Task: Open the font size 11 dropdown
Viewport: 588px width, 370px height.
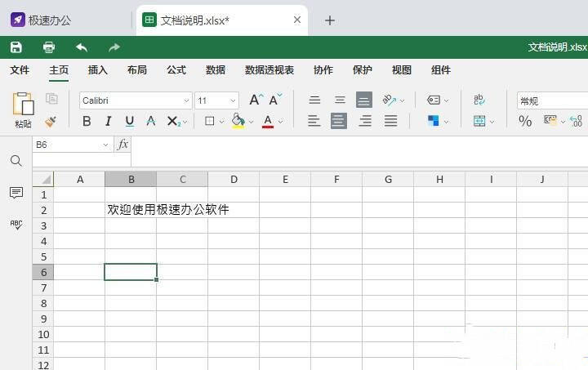Action: (233, 100)
